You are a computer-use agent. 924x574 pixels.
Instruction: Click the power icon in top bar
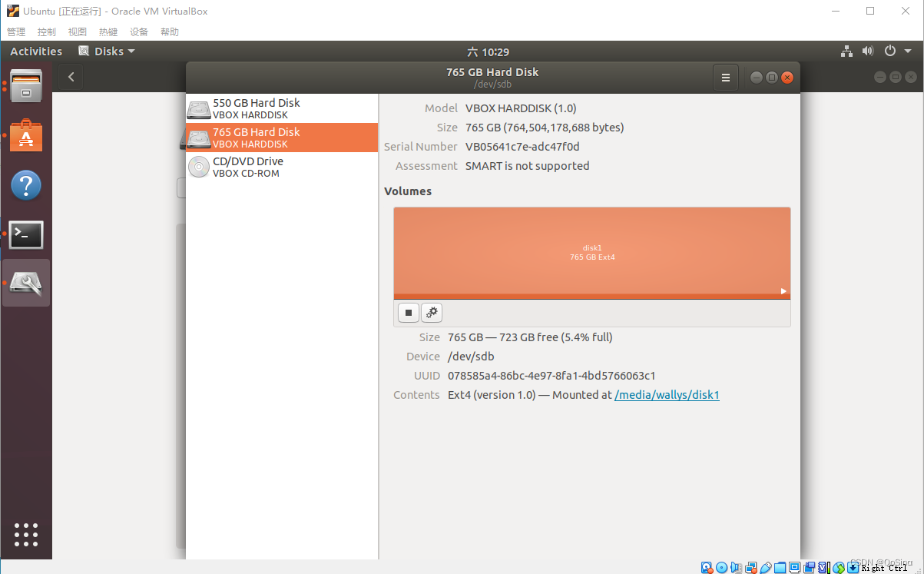tap(889, 51)
